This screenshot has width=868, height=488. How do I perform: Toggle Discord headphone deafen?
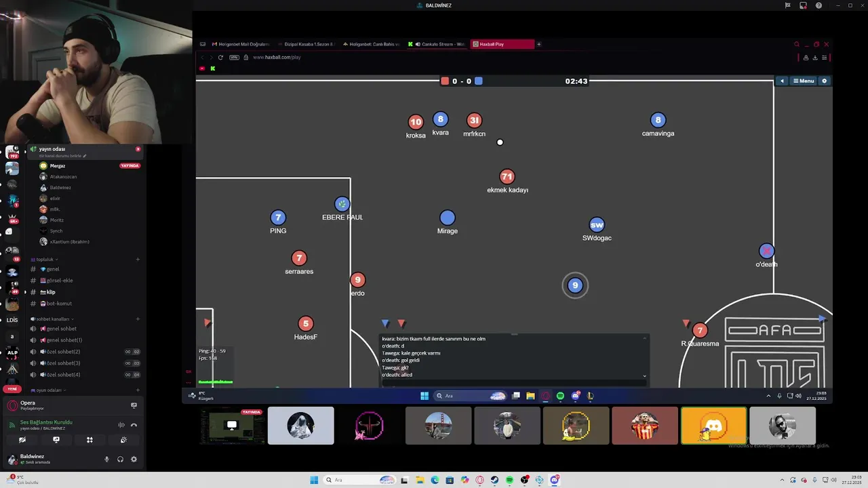[120, 460]
